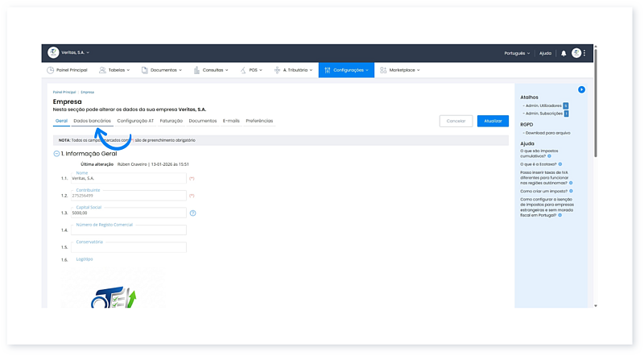Click the Configurações sliders icon
Viewport: 644px width, 356px height.
(x=328, y=70)
